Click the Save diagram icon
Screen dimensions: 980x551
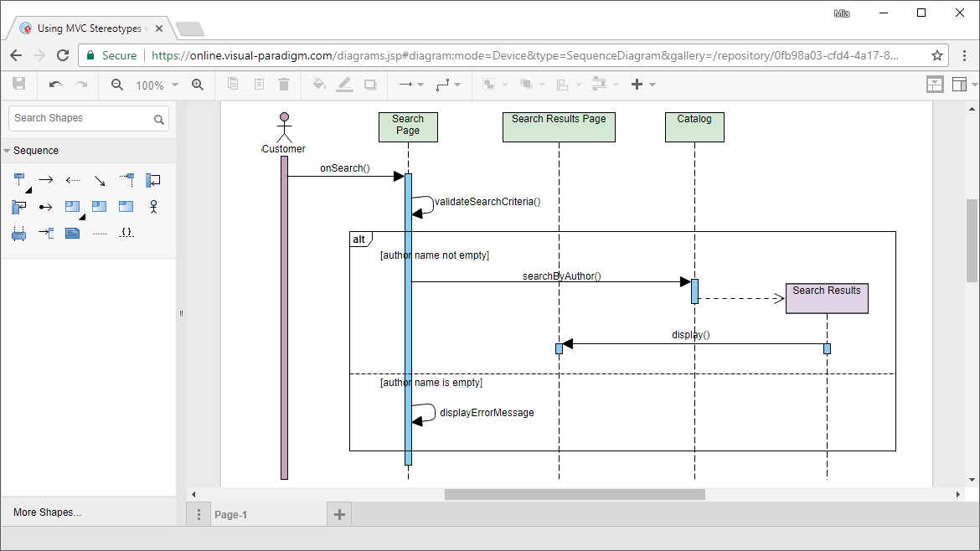click(x=19, y=84)
